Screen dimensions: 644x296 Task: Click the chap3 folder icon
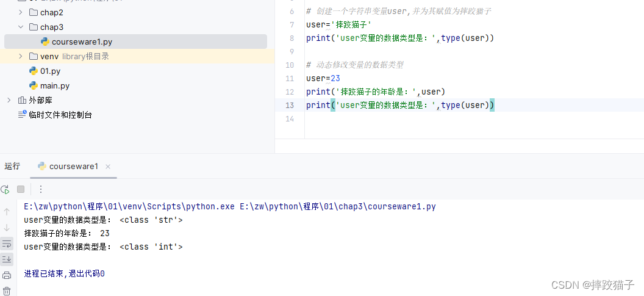(34, 27)
